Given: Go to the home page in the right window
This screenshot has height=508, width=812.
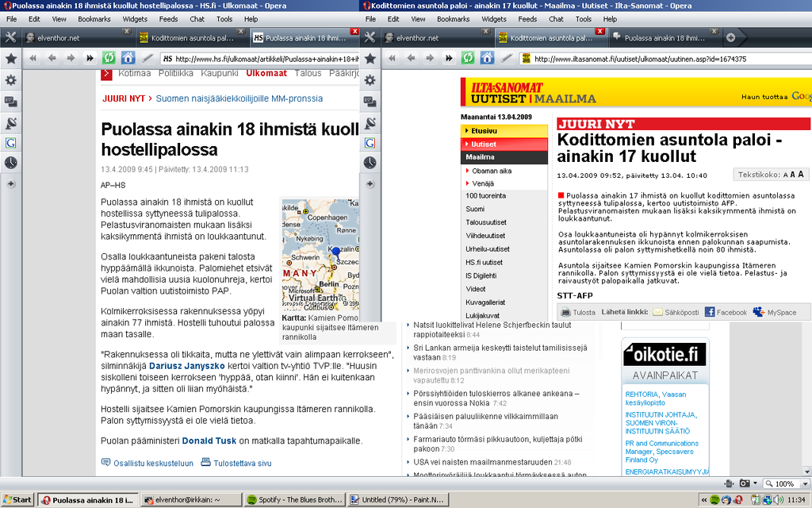Looking at the screenshot, I should [487, 58].
